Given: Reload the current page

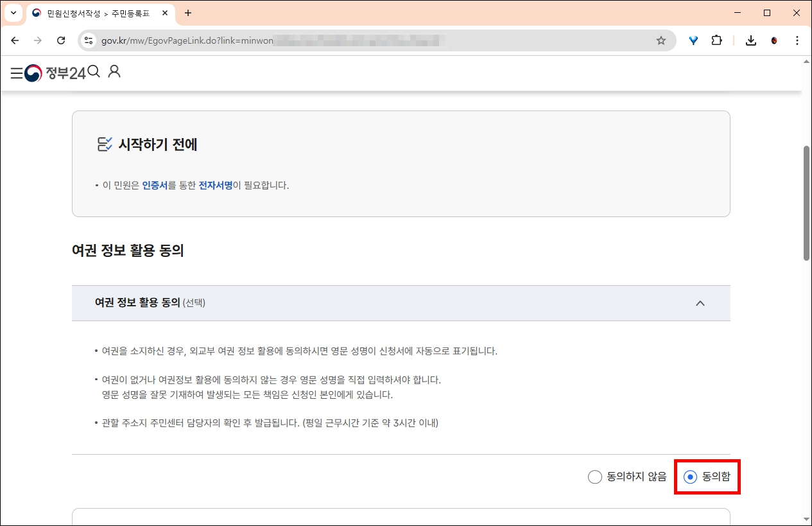Looking at the screenshot, I should tap(61, 40).
